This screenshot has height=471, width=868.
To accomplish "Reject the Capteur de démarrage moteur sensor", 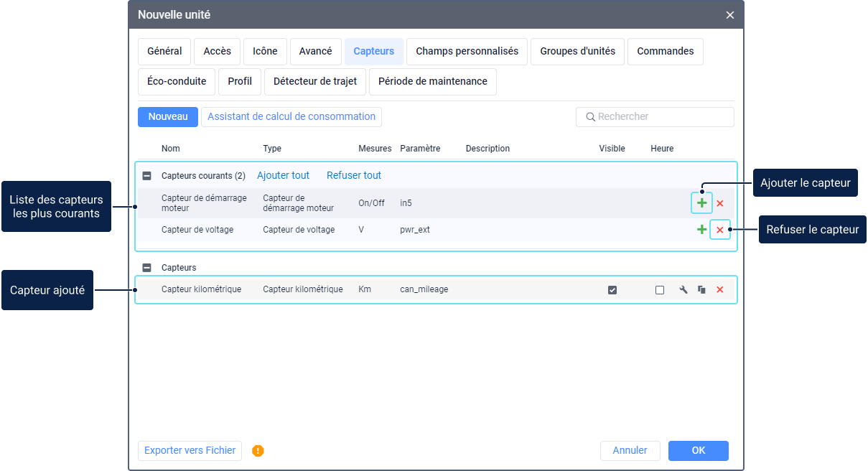I will click(x=720, y=203).
